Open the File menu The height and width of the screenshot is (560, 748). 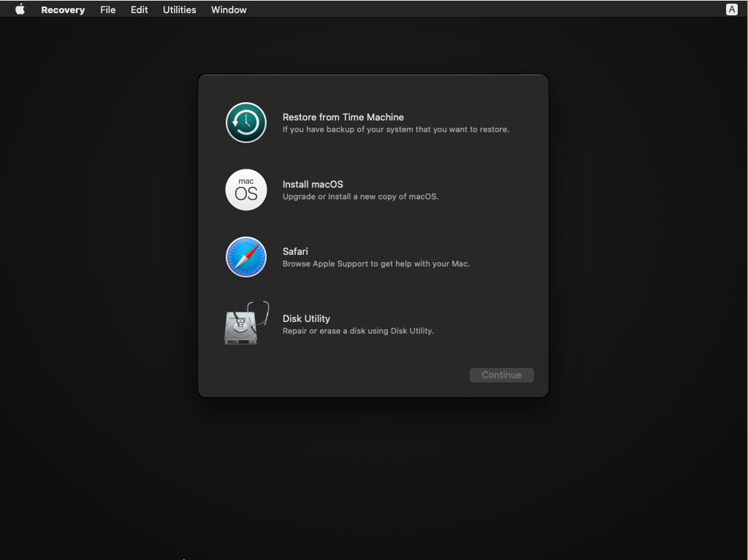108,9
